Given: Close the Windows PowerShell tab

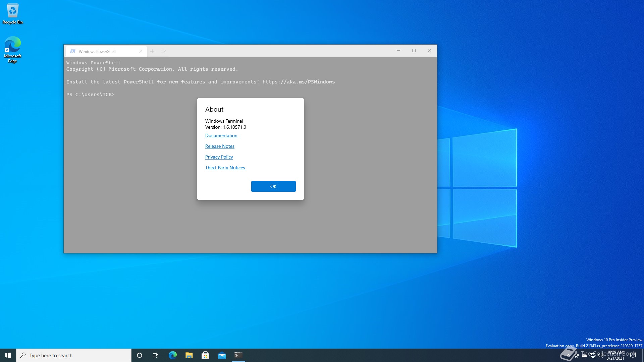Looking at the screenshot, I should coord(141,51).
